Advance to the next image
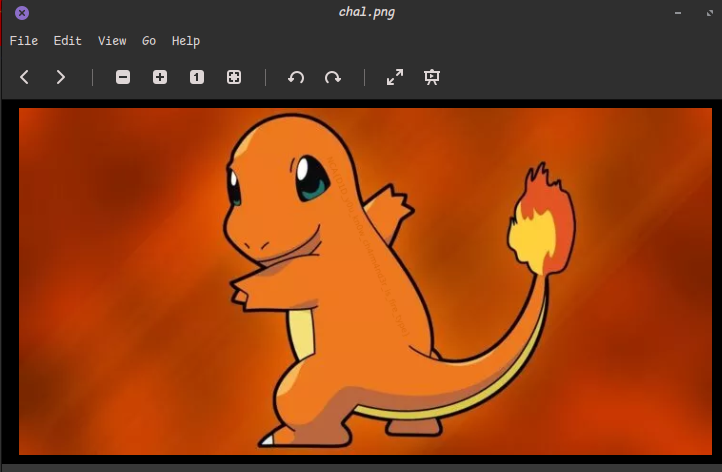Viewport: 722px width, 472px height. click(61, 77)
